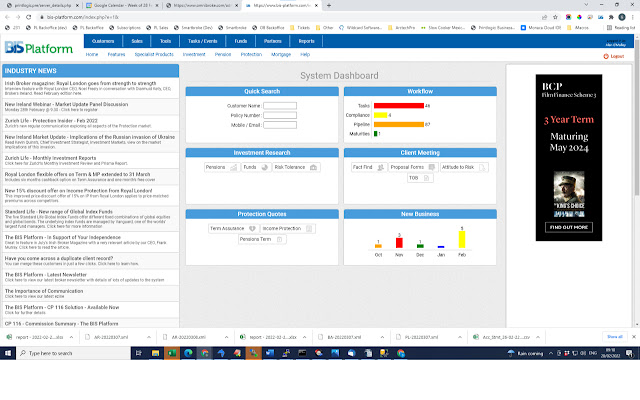Open the Reports navigation tab

[x=306, y=41]
